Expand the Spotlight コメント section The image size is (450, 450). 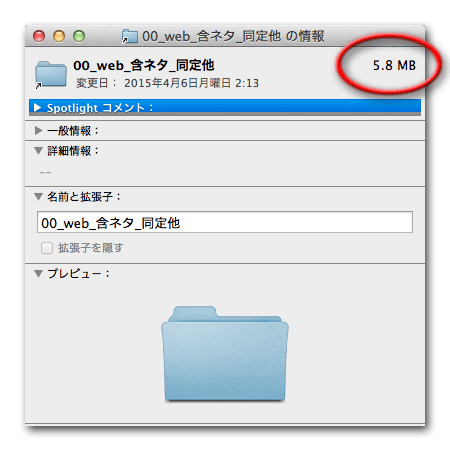click(x=38, y=107)
